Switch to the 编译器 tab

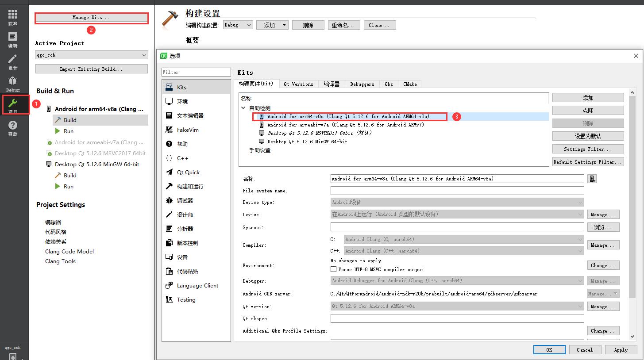click(x=332, y=84)
